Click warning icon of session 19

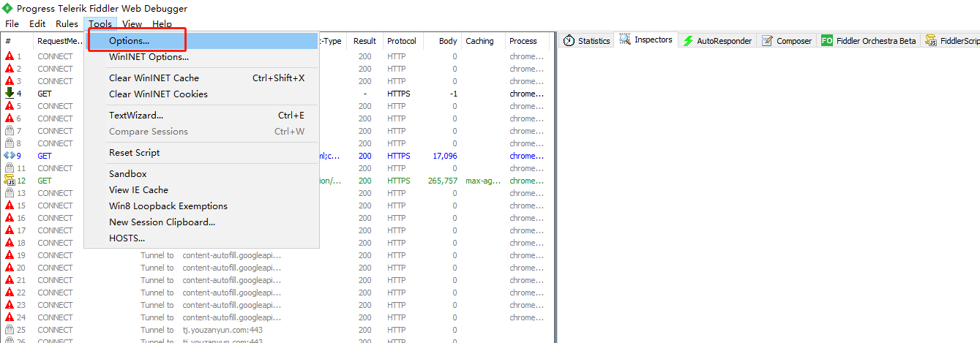10,255
